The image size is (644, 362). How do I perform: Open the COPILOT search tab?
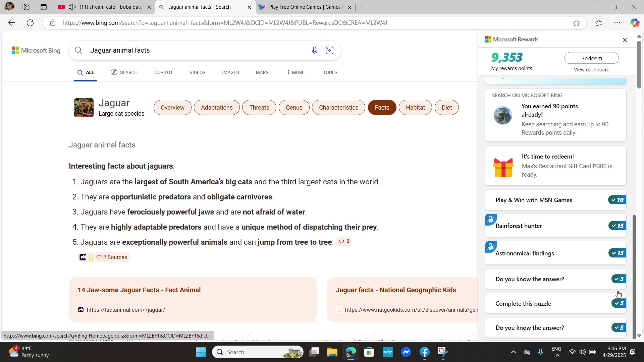[163, 72]
